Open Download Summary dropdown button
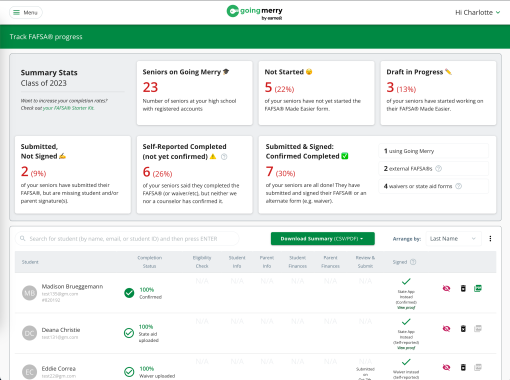Image resolution: width=510 pixels, height=380 pixels. (323, 239)
